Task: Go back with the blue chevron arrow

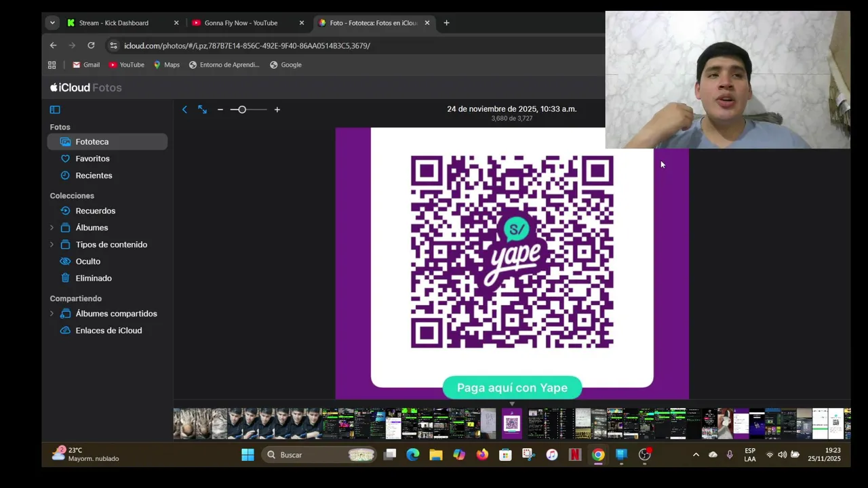Action: click(x=184, y=110)
